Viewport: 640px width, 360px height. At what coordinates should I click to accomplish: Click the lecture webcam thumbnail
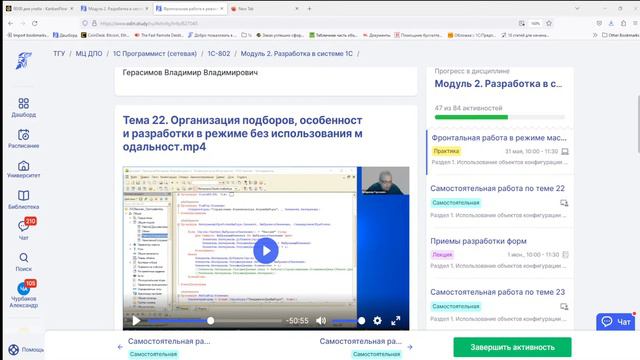coord(385,180)
